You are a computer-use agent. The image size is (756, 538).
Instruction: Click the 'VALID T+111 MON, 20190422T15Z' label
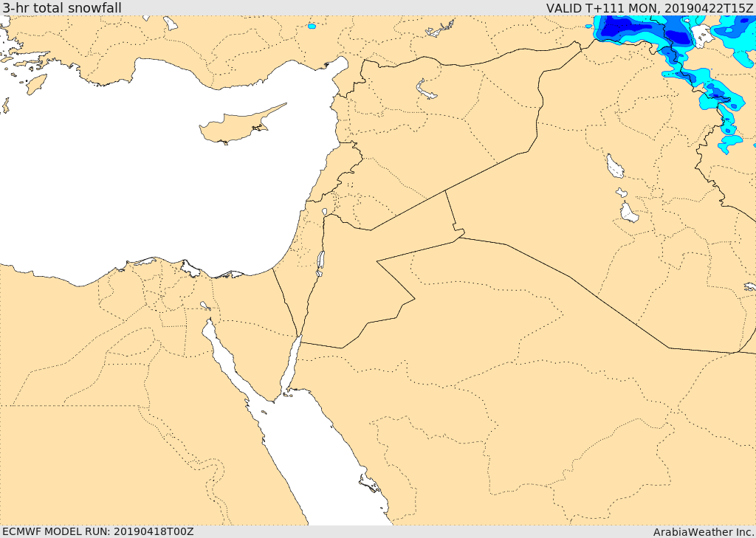[649, 8]
